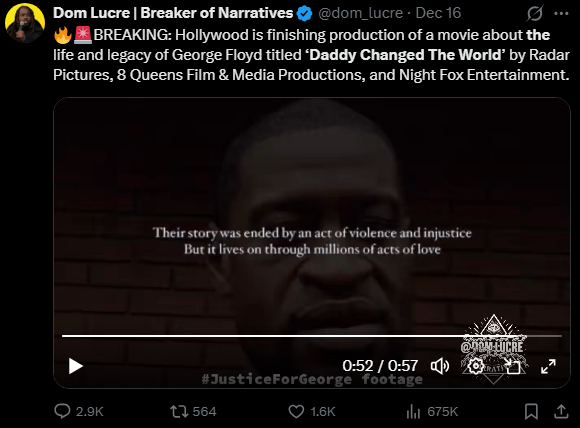Open the @dom_lucre handle link
This screenshot has height=428, width=580.
[x=360, y=13]
